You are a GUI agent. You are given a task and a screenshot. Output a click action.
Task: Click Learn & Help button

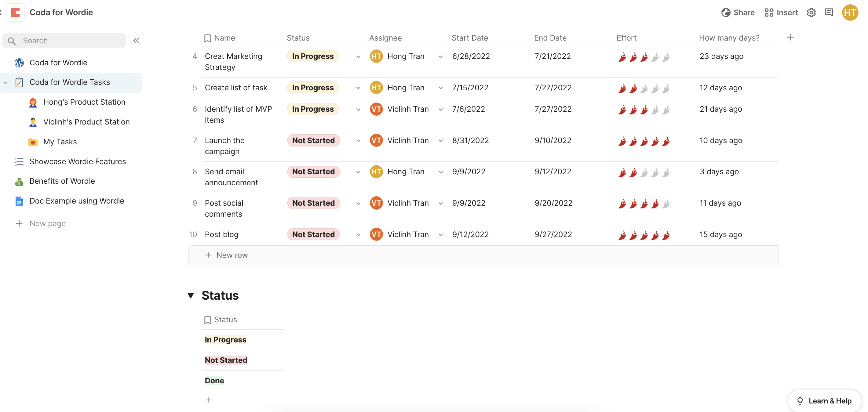(x=824, y=400)
